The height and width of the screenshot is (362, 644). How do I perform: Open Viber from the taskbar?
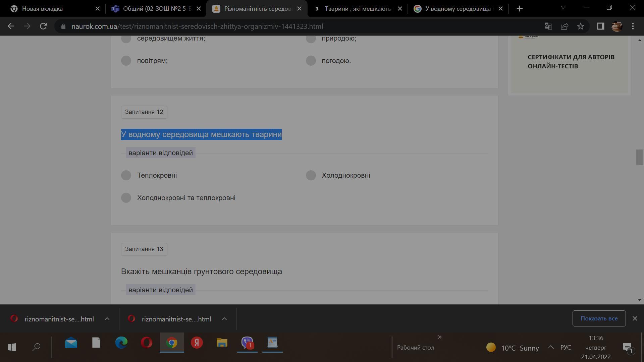(x=247, y=343)
